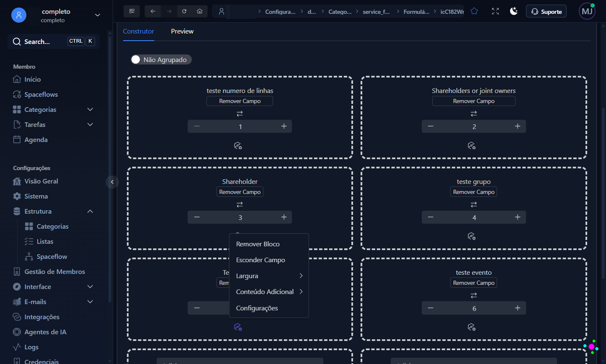
Task: Expand the Interface menu
Action: click(x=90, y=287)
